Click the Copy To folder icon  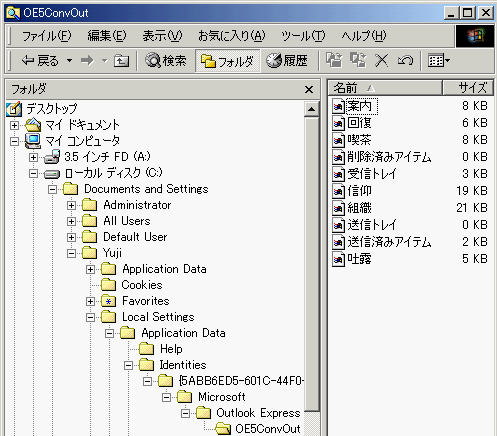click(x=358, y=61)
